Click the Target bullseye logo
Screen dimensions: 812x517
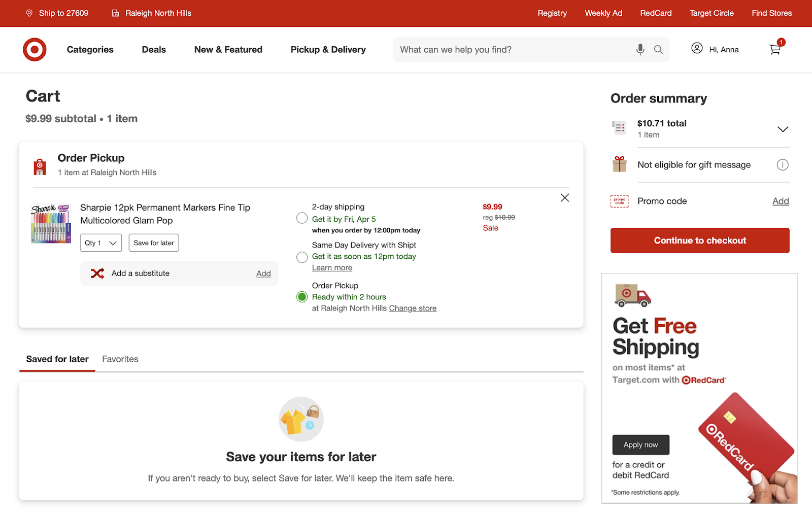point(34,49)
